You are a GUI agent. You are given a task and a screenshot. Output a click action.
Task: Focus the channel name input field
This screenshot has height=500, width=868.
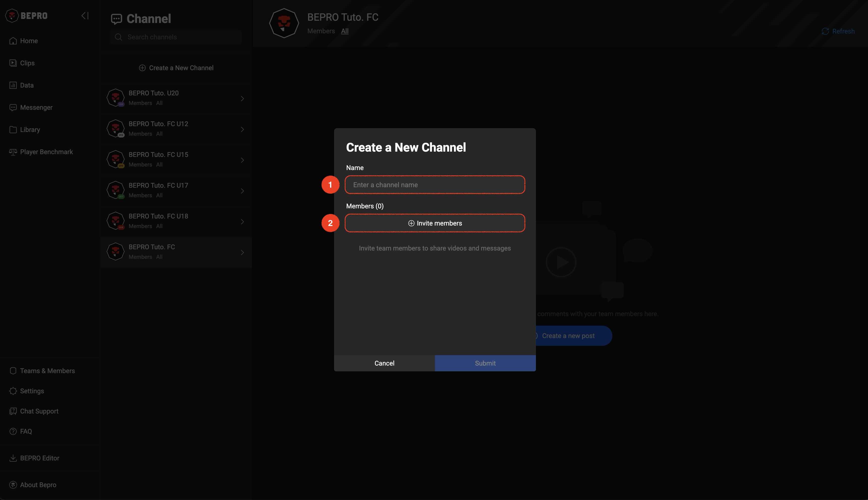pyautogui.click(x=435, y=185)
